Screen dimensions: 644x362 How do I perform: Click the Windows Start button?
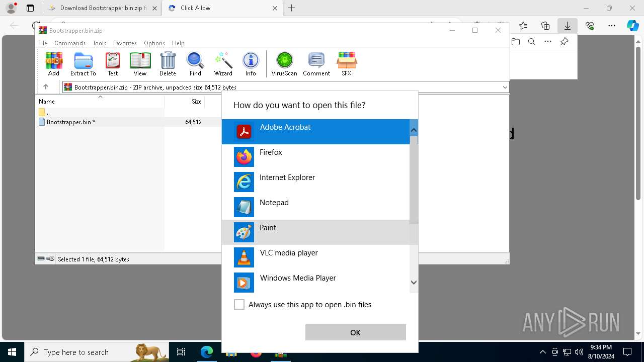(12, 352)
